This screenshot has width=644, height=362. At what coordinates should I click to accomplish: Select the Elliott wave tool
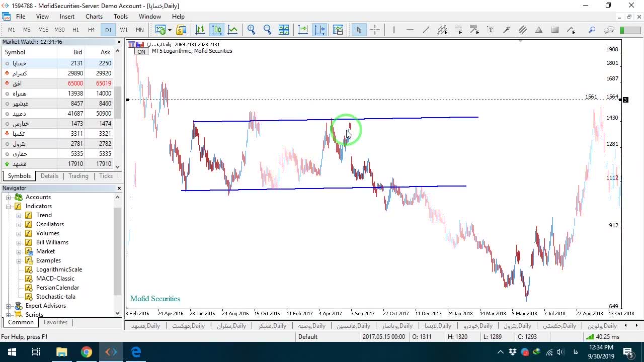(571, 30)
